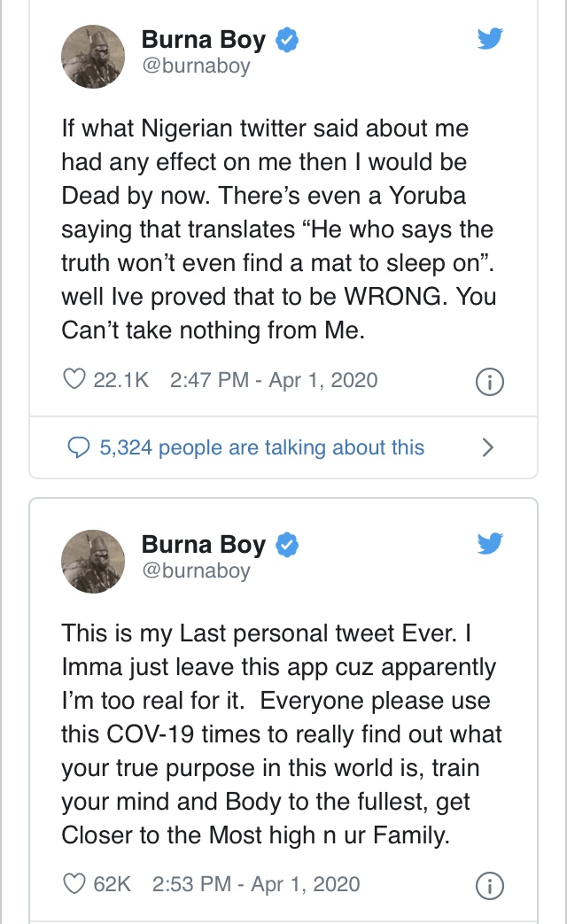
Task: Click the verified badge on second tweet
Action: [x=287, y=545]
